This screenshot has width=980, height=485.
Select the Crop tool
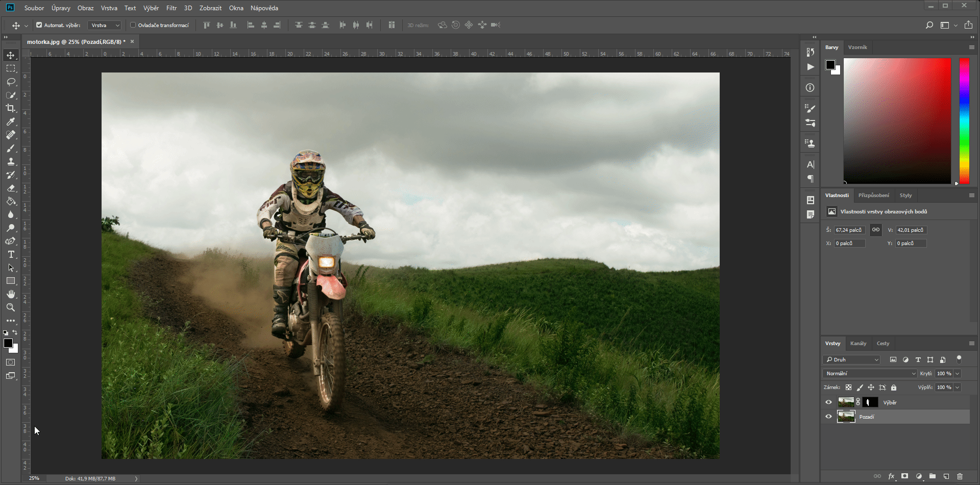point(11,109)
